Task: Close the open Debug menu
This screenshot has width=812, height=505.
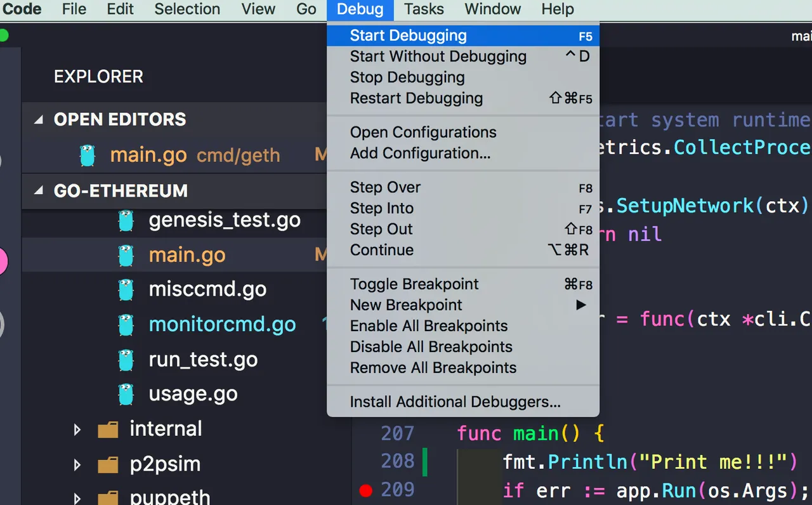Action: pyautogui.click(x=360, y=10)
